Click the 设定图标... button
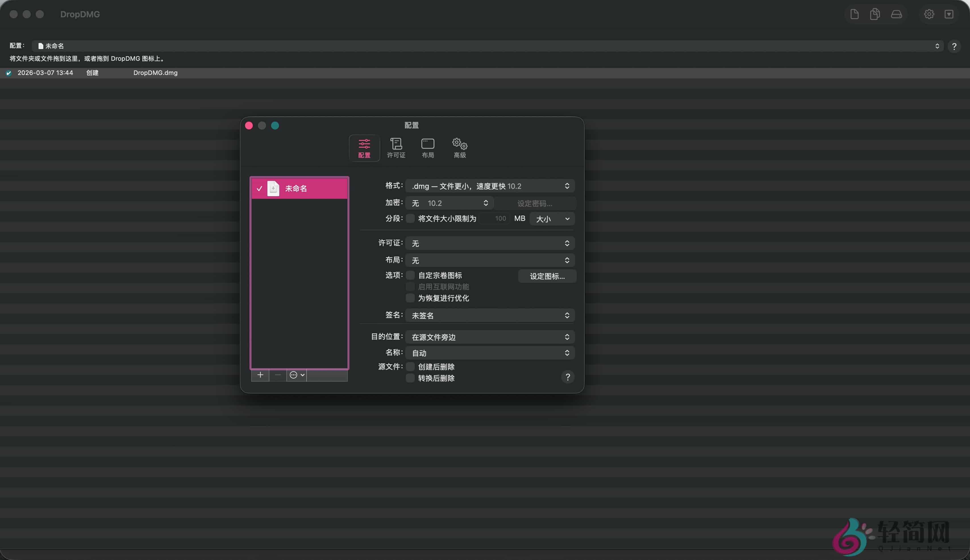This screenshot has width=970, height=560. pyautogui.click(x=546, y=276)
